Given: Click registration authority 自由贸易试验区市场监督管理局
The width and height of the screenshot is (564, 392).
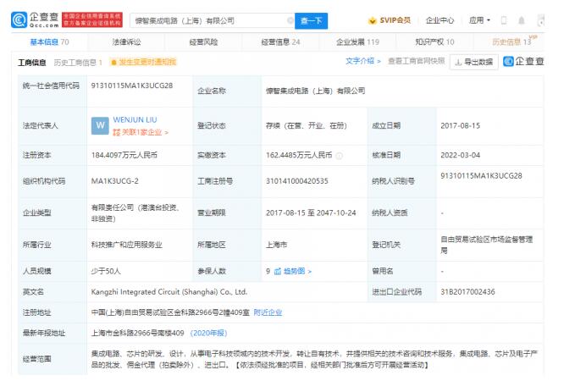Looking at the screenshot, I should coord(486,245).
